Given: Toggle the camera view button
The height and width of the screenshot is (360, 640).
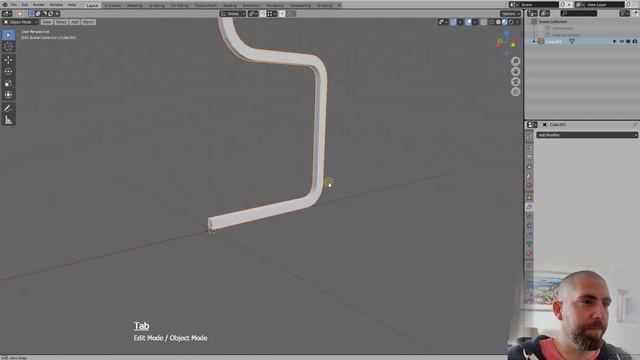Looking at the screenshot, I should coord(516,82).
